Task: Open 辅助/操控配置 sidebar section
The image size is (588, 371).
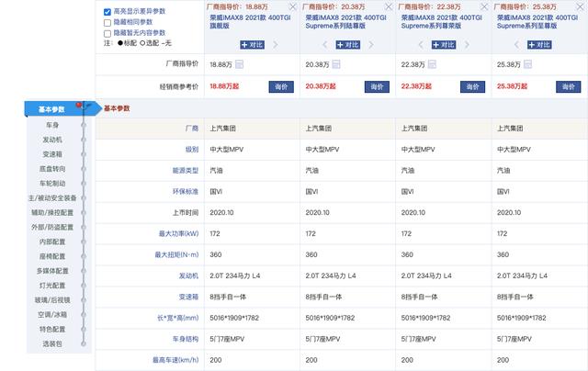Action: tap(52, 212)
